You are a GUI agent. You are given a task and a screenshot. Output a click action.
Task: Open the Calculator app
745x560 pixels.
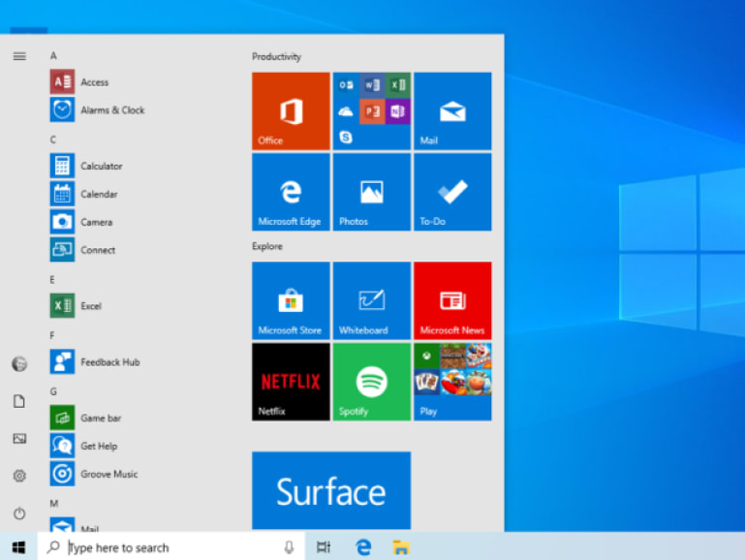coord(86,166)
